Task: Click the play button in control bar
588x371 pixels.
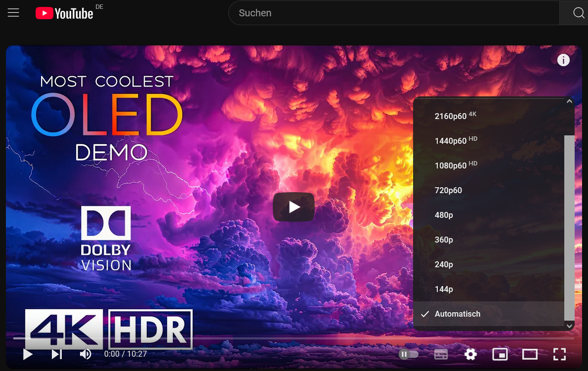Action: click(x=28, y=354)
